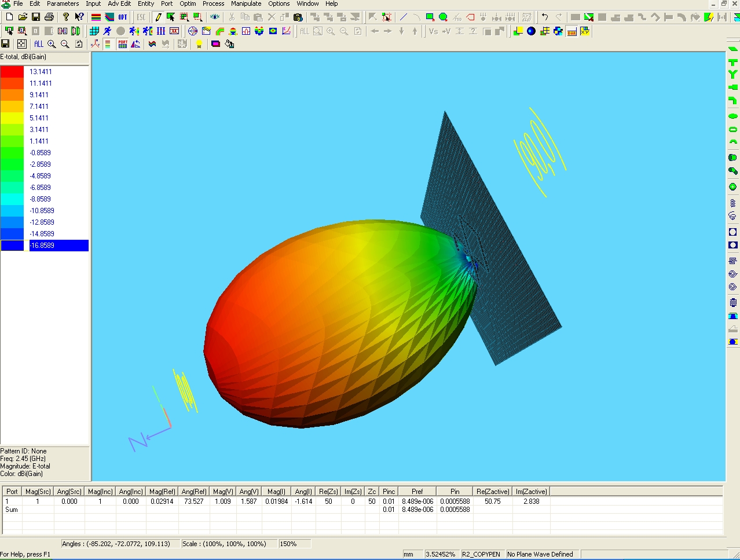The image size is (740, 560).
Task: Toggle the PORT table display
Action: [x=123, y=44]
